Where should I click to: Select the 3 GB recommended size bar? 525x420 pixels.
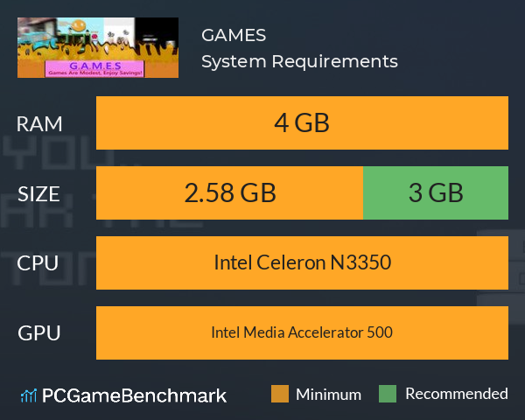tap(436, 192)
